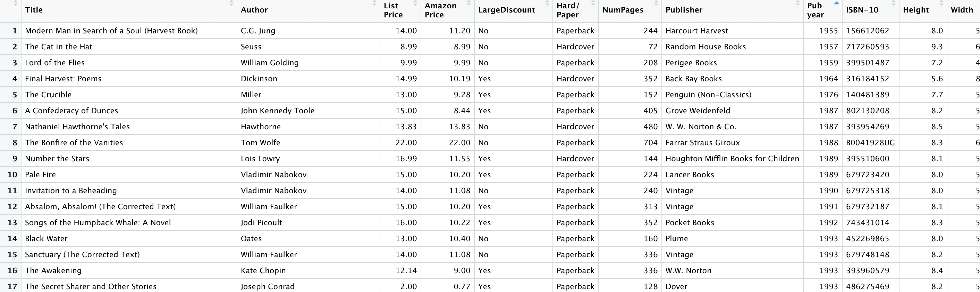Click sort arrows icon beside Title header
The width and height of the screenshot is (980, 292).
[231, 3]
